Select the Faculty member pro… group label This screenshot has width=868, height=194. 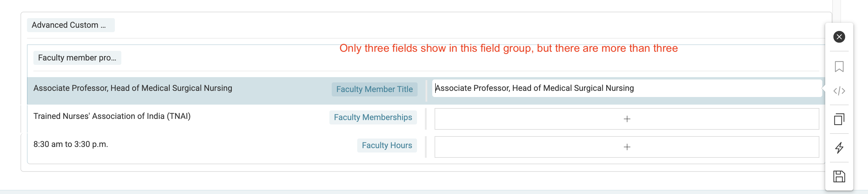click(77, 58)
